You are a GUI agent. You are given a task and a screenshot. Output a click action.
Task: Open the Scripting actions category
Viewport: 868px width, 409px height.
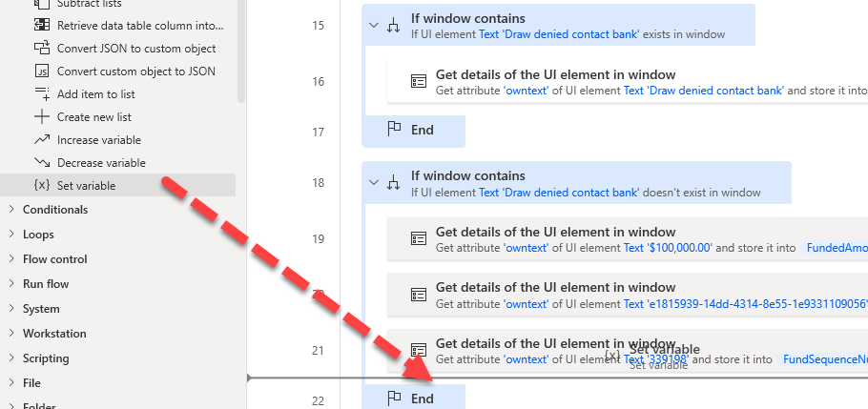46,358
